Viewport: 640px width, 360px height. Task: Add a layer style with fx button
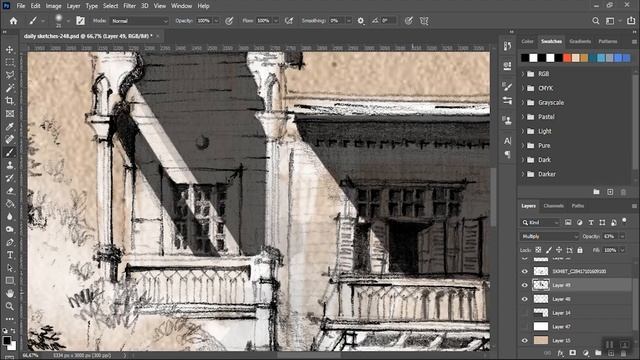[x=560, y=353]
